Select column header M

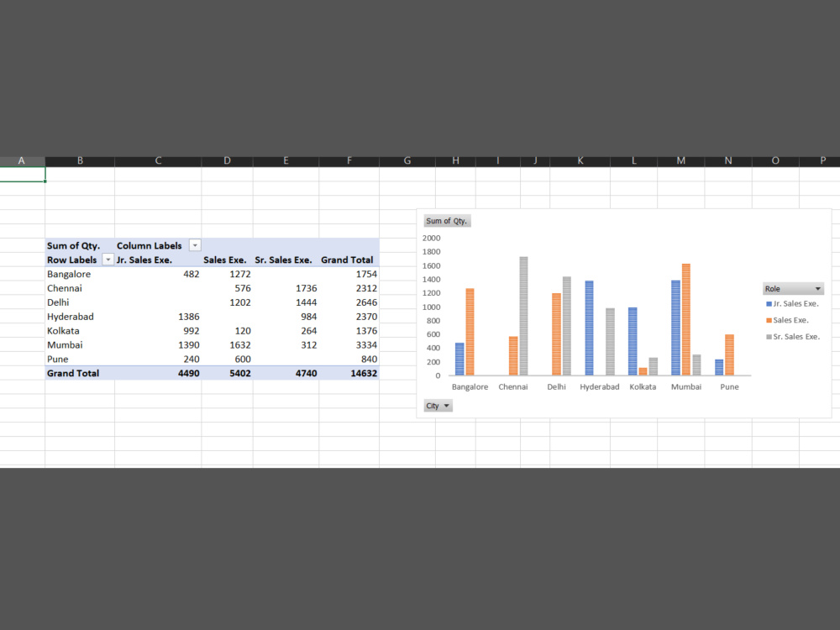tap(681, 160)
